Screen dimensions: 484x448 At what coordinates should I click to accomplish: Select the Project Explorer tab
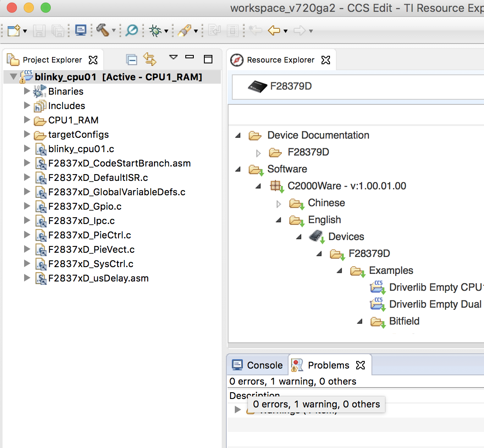click(52, 60)
